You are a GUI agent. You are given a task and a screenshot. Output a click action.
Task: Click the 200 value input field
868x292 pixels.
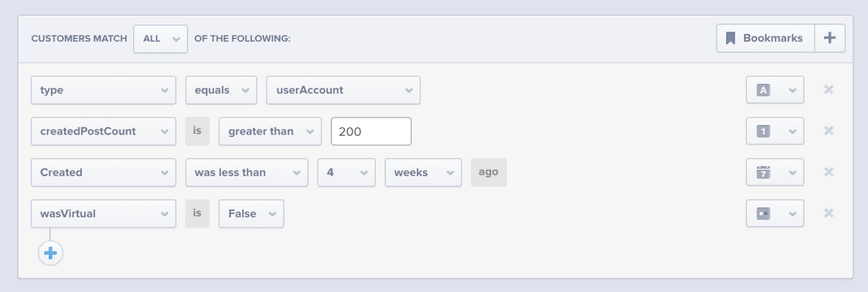371,131
